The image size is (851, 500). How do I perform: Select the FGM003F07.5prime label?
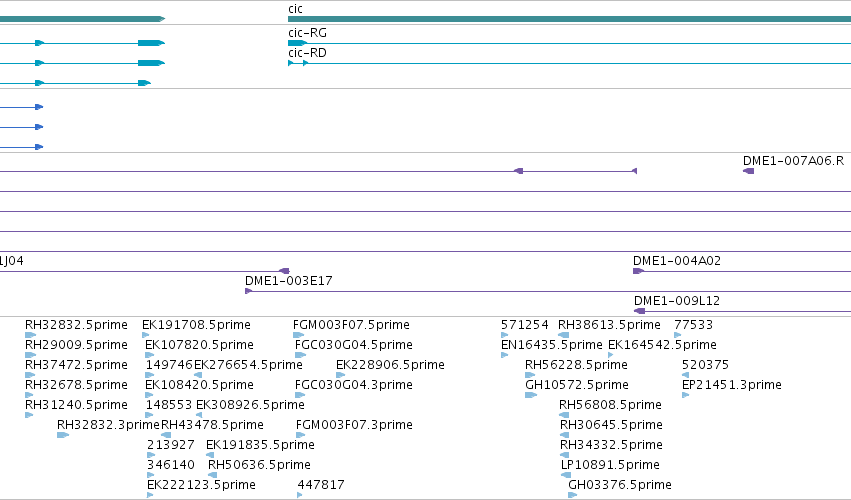point(351,325)
